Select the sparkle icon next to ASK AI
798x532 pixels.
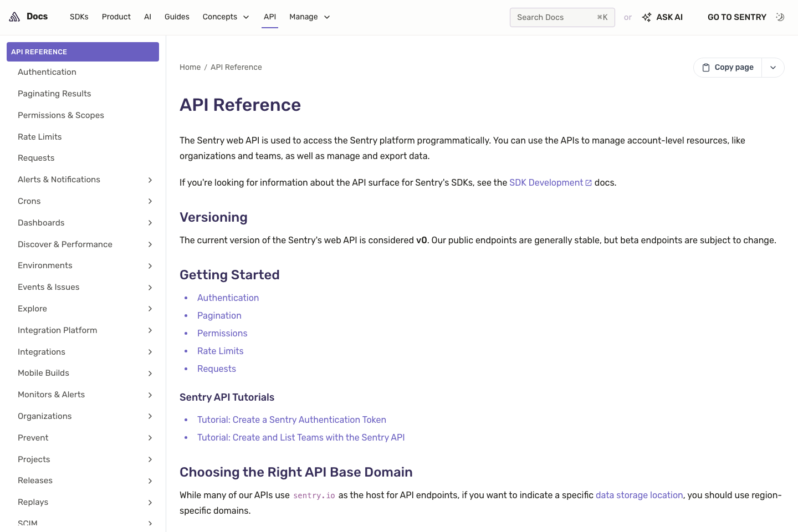(646, 17)
